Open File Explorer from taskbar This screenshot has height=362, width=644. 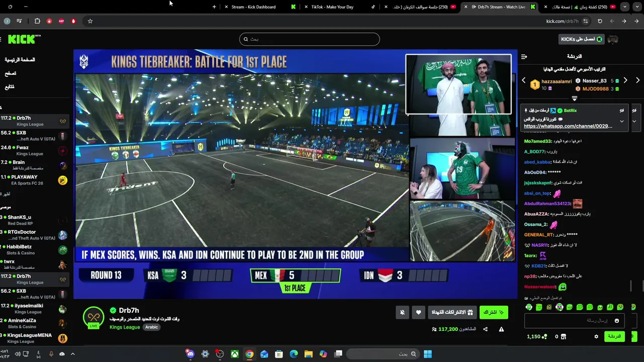pos(308,354)
